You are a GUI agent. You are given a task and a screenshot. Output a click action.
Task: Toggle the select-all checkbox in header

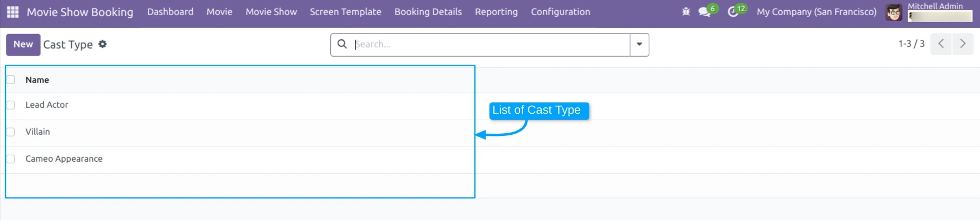tap(11, 80)
